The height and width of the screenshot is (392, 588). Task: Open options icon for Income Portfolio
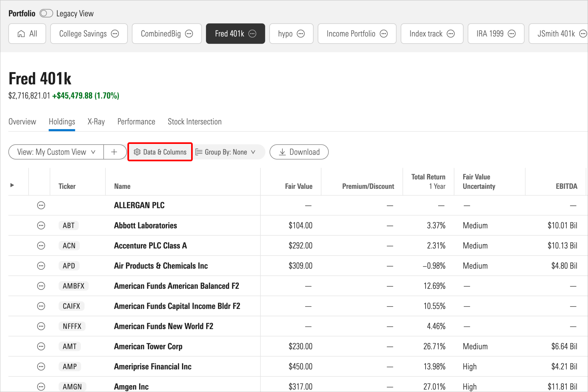pos(384,34)
